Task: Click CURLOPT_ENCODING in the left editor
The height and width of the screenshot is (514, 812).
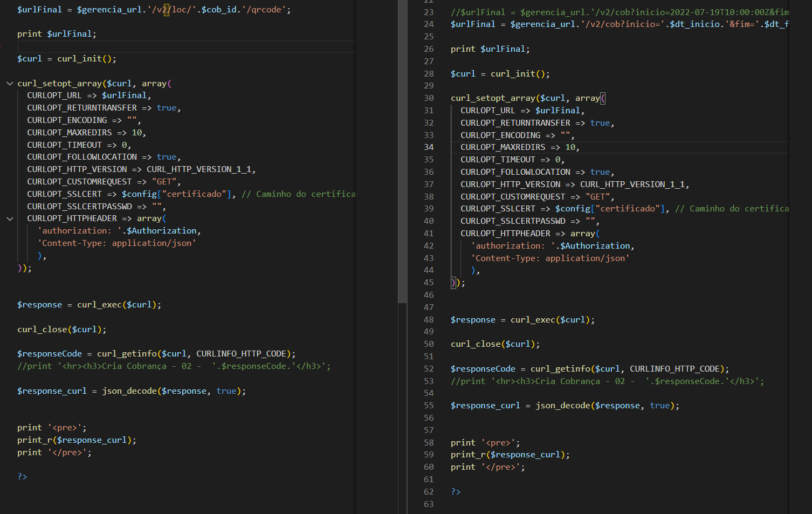Action: tap(67, 120)
